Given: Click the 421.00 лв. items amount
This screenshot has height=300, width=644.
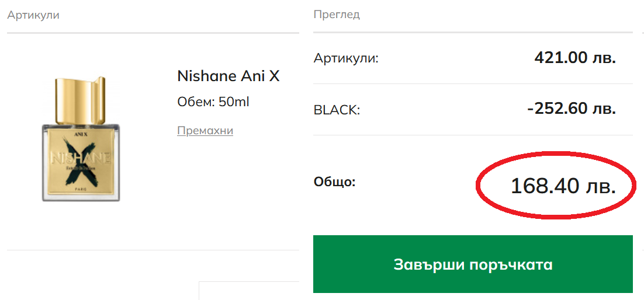Looking at the screenshot, I should tap(574, 58).
